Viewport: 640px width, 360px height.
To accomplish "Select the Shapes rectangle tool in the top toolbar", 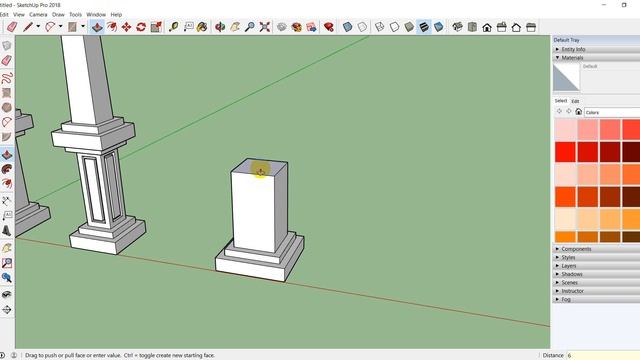I will pos(72,27).
